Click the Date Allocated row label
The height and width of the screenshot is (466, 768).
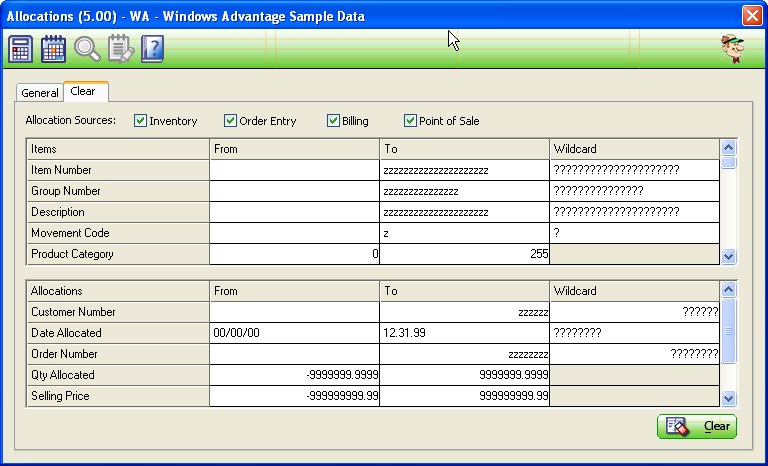coord(118,333)
